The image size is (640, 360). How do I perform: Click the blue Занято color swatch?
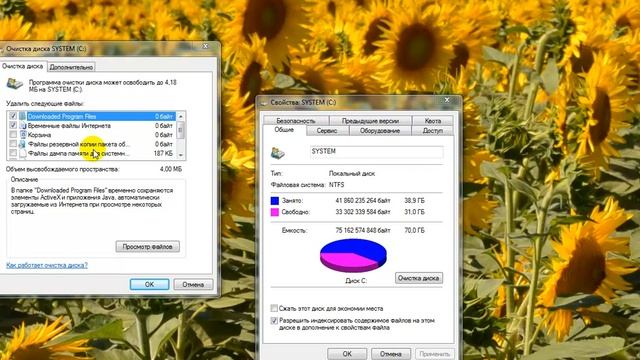point(275,201)
